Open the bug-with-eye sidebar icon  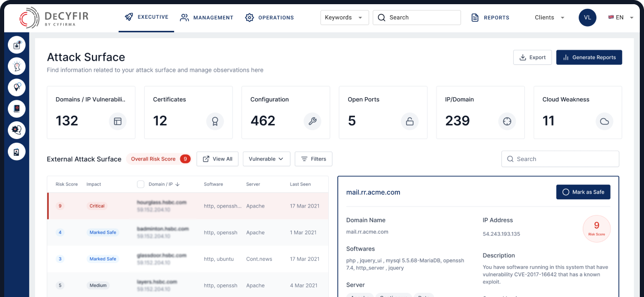[17, 45]
